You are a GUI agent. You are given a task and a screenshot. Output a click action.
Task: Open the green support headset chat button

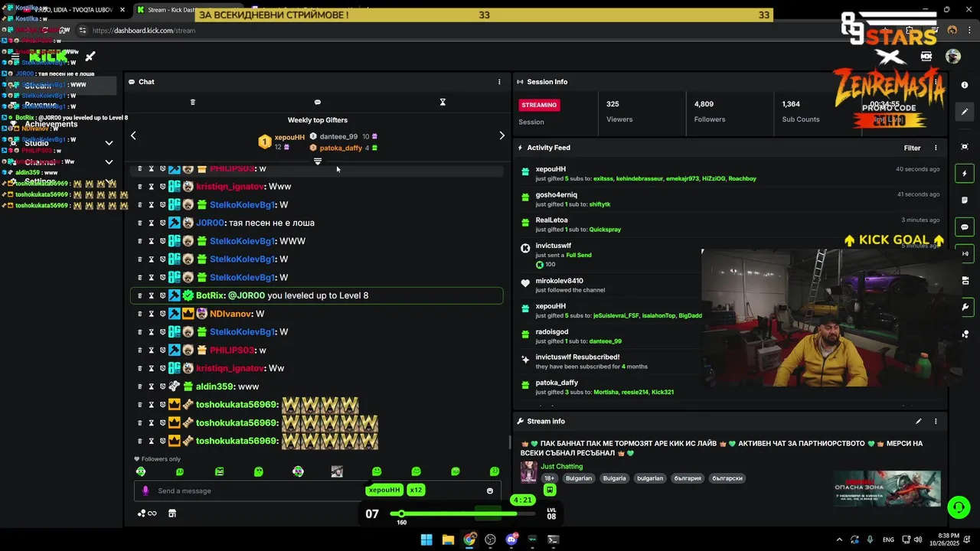click(x=958, y=507)
